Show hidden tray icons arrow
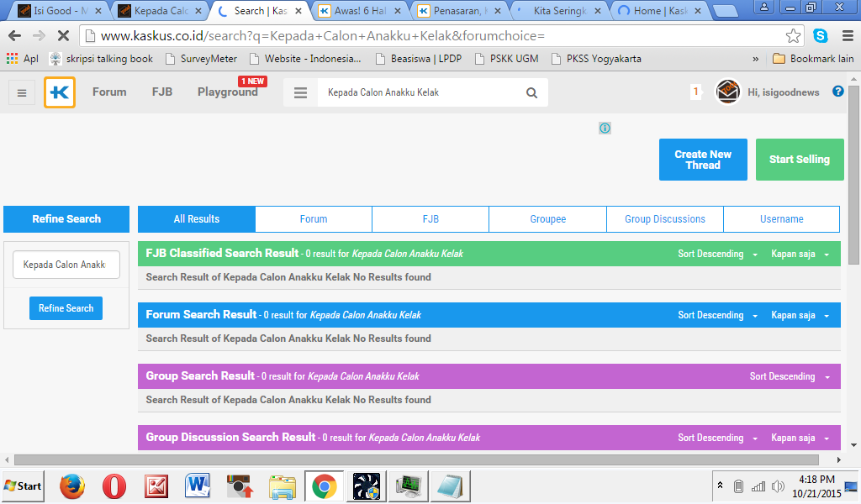Viewport: 861px width, 504px height. point(720,486)
